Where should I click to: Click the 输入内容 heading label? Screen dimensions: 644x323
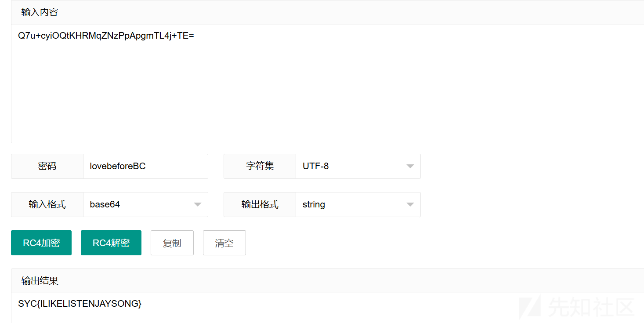pos(40,12)
